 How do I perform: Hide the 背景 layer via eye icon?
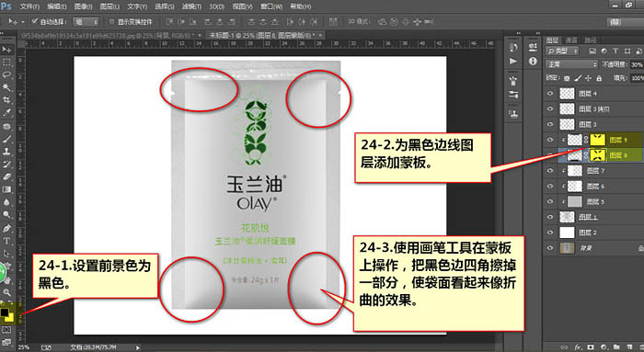click(x=550, y=248)
